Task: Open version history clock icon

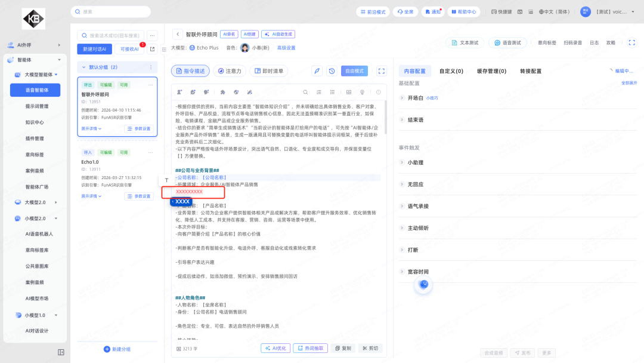Action: [x=332, y=71]
